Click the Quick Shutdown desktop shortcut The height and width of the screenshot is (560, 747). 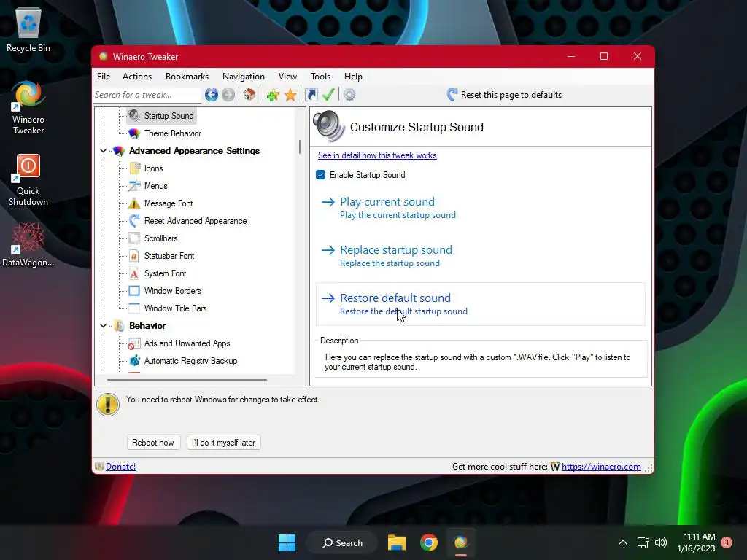[28, 180]
